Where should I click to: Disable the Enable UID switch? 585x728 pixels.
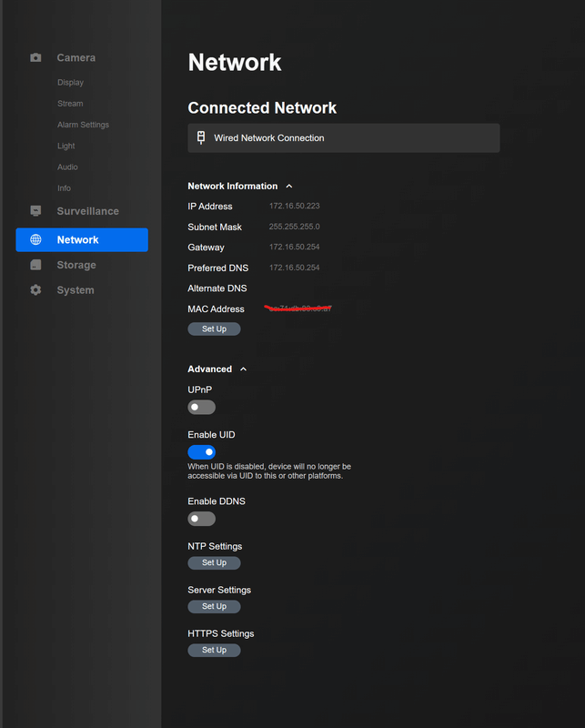pos(201,452)
